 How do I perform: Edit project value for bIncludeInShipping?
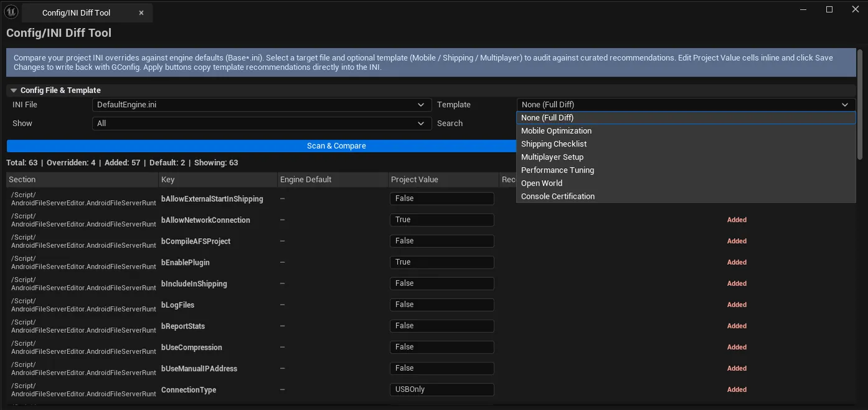(442, 284)
